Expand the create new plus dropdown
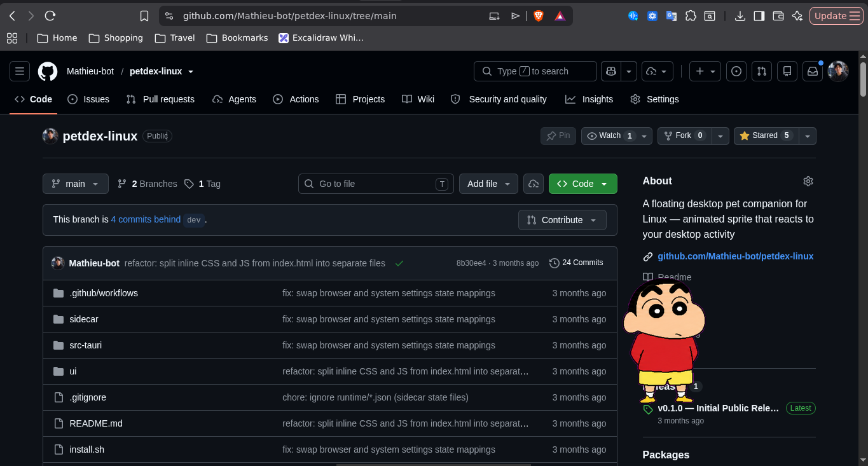This screenshot has height=466, width=868. click(x=705, y=71)
